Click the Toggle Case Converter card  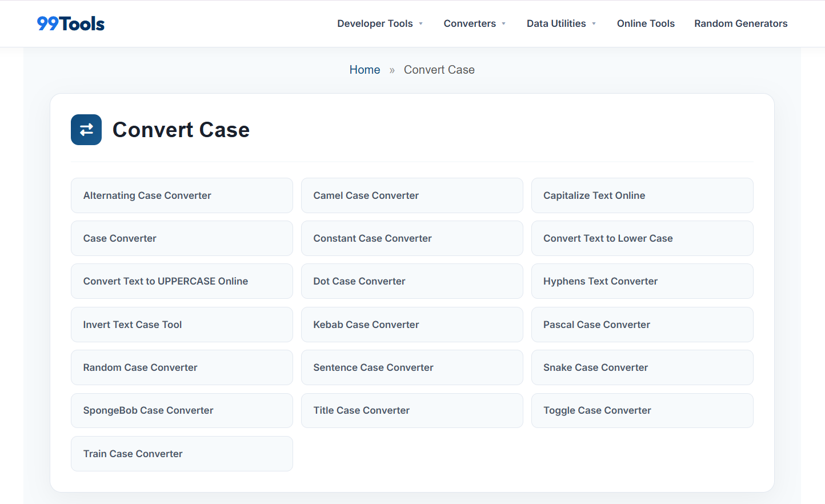pos(642,410)
